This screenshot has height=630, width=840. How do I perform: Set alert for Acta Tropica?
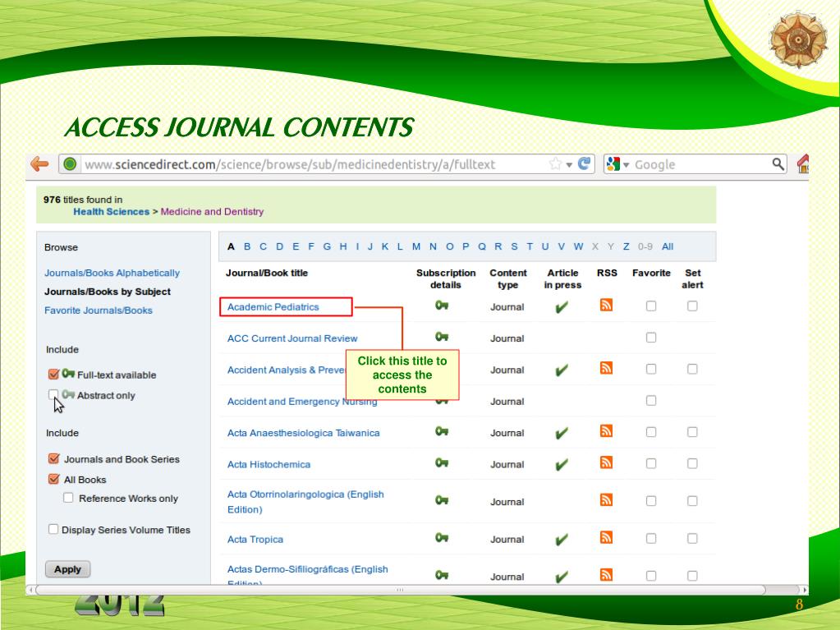point(692,538)
